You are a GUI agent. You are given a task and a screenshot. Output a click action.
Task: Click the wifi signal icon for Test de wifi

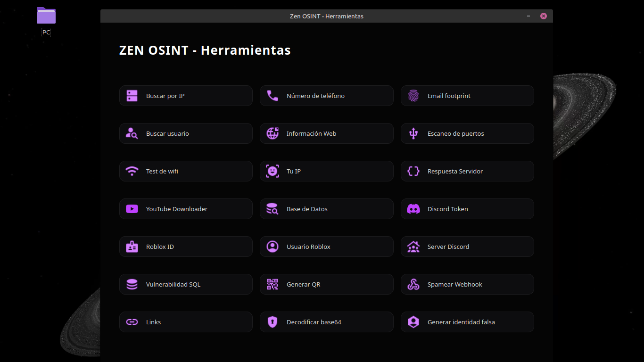(x=132, y=171)
